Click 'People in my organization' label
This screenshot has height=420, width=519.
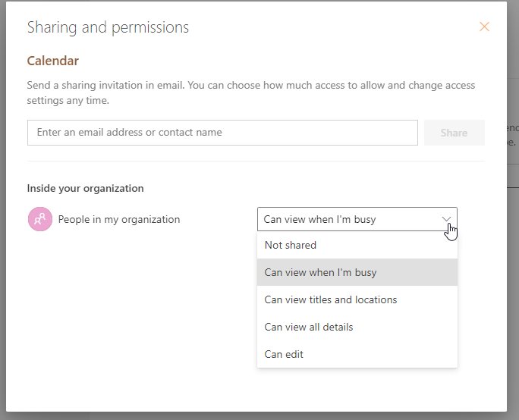119,219
